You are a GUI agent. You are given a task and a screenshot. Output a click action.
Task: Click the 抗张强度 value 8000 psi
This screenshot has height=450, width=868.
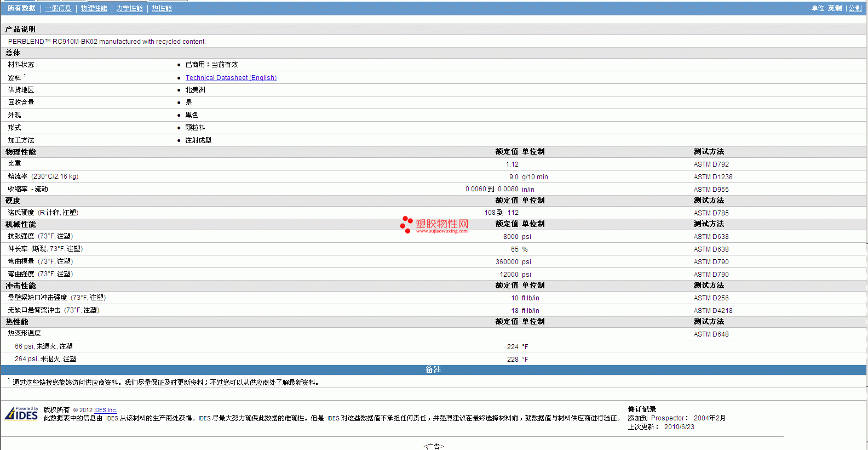coord(517,237)
